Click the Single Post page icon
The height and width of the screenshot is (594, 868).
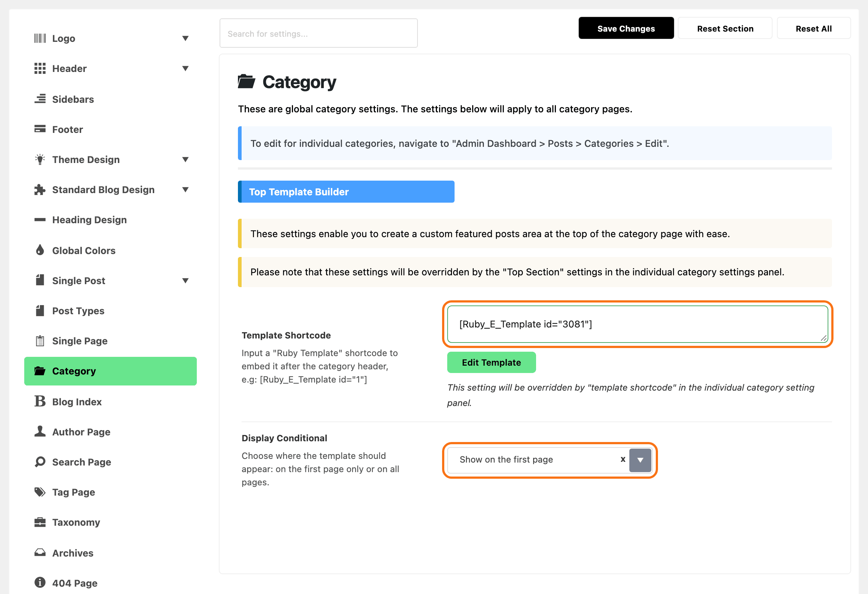40,280
